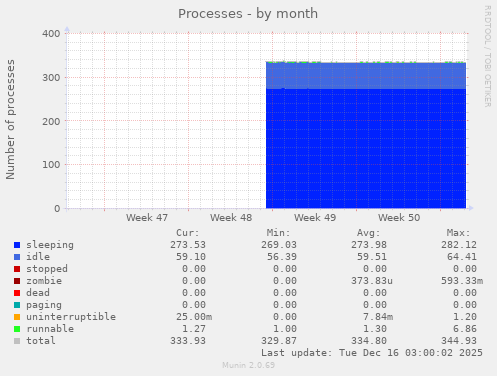Click zombie average value 373.83u
The width and height of the screenshot is (497, 376).
pos(372,281)
